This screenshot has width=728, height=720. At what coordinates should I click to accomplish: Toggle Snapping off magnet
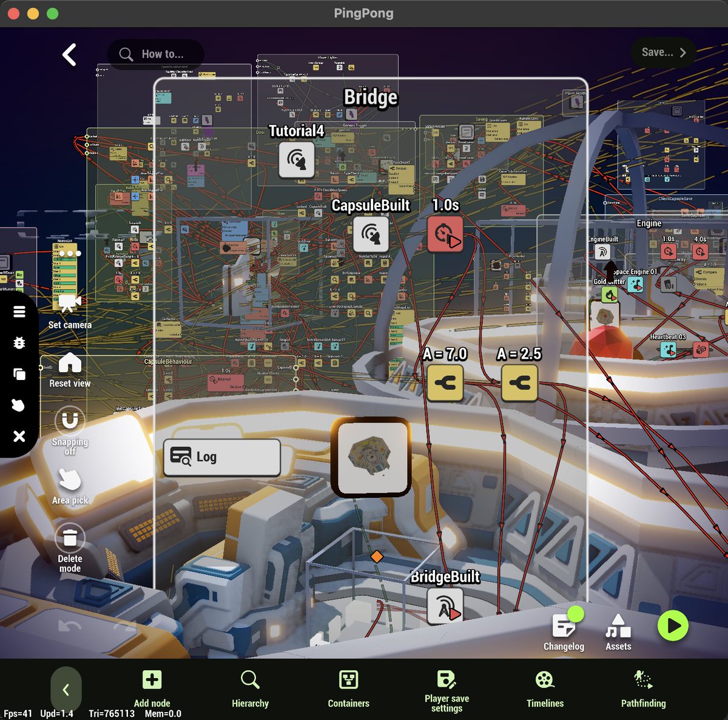70,429
